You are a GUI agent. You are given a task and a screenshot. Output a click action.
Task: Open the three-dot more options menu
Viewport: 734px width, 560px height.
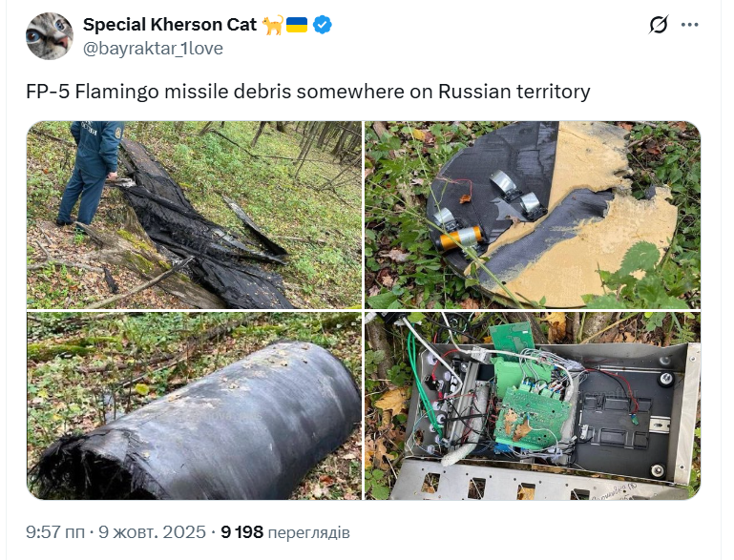point(689,25)
